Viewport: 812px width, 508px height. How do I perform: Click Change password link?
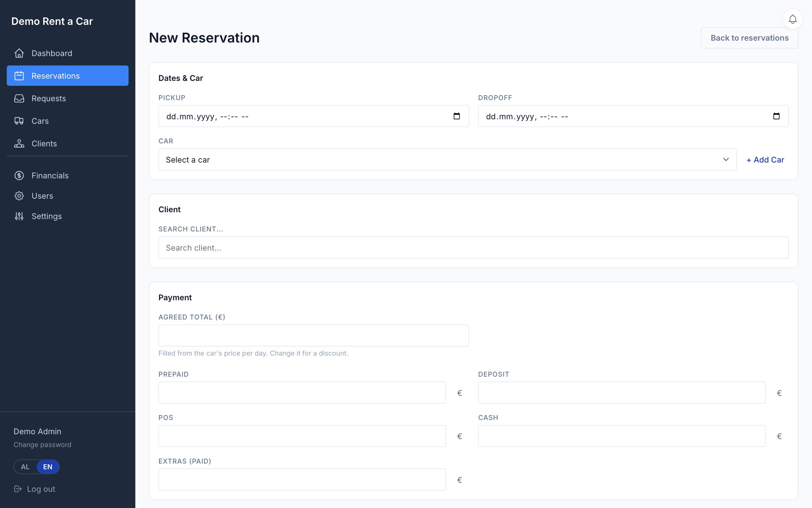click(x=42, y=444)
